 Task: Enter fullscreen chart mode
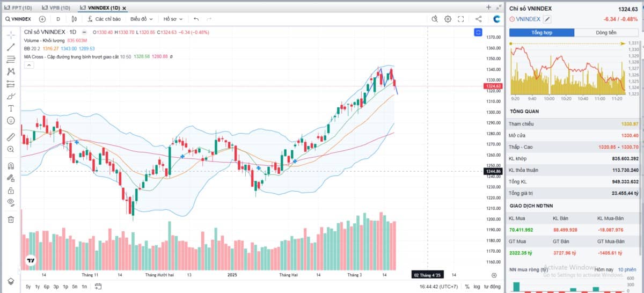pyautogui.click(x=460, y=19)
